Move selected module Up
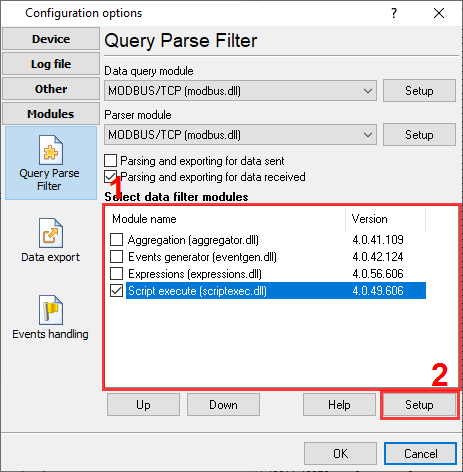 143,405
